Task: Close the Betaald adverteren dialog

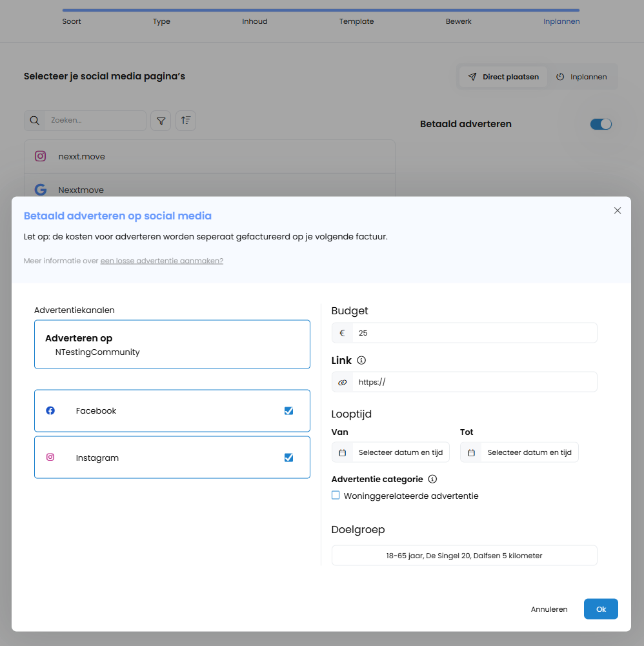Action: (x=618, y=210)
